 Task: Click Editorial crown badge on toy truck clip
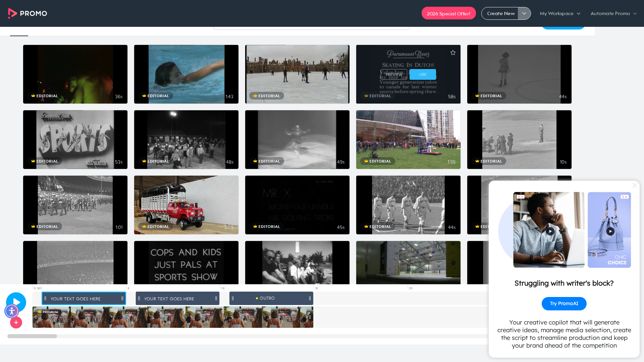click(155, 227)
